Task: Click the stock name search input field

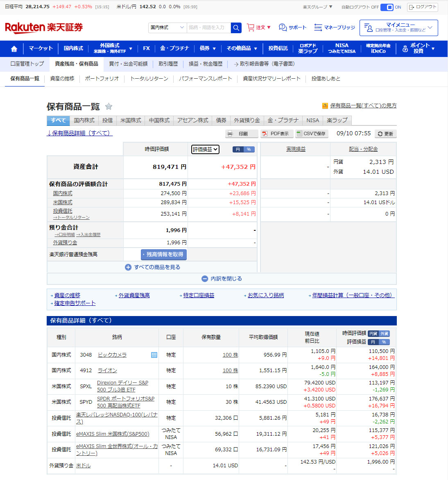Action: tap(209, 27)
